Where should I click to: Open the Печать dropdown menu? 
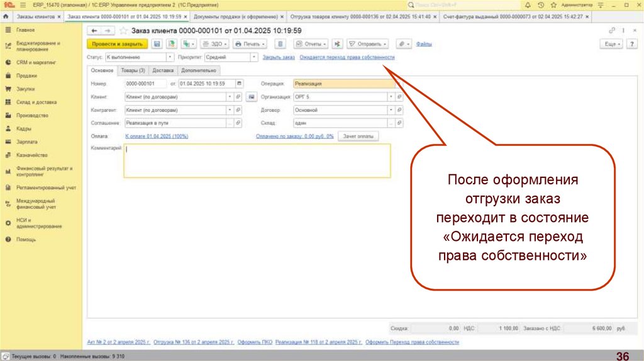(x=250, y=44)
